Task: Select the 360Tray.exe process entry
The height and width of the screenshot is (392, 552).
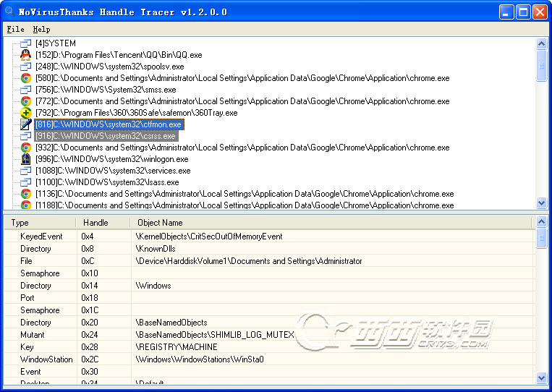Action: 136,113
